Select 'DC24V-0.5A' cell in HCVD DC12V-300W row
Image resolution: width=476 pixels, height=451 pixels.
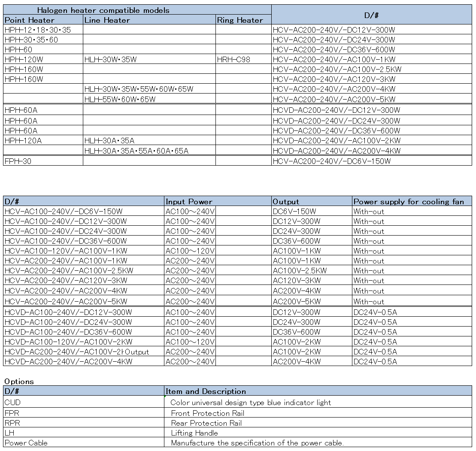(x=412, y=312)
